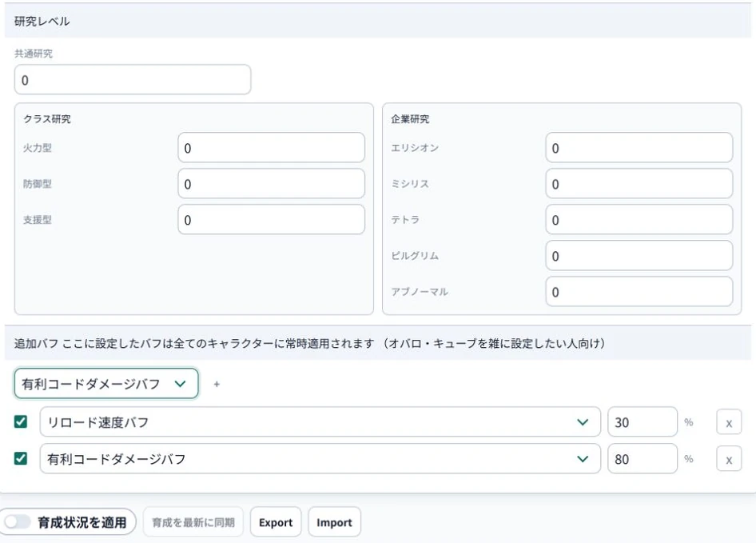Click the 共通研究 label
Viewport: 756px width, 543px height.
pos(34,54)
